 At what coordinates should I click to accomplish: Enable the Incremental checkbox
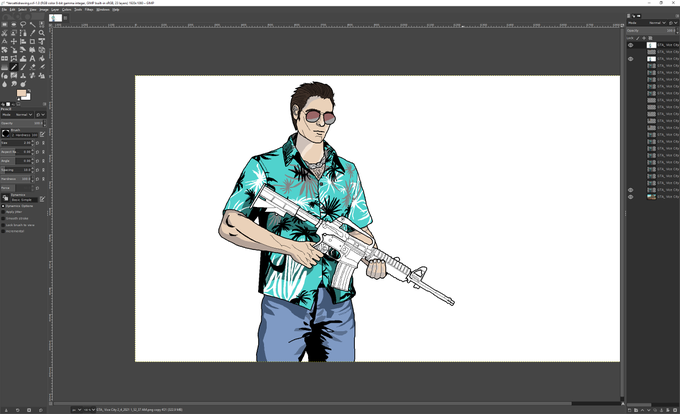point(3,231)
